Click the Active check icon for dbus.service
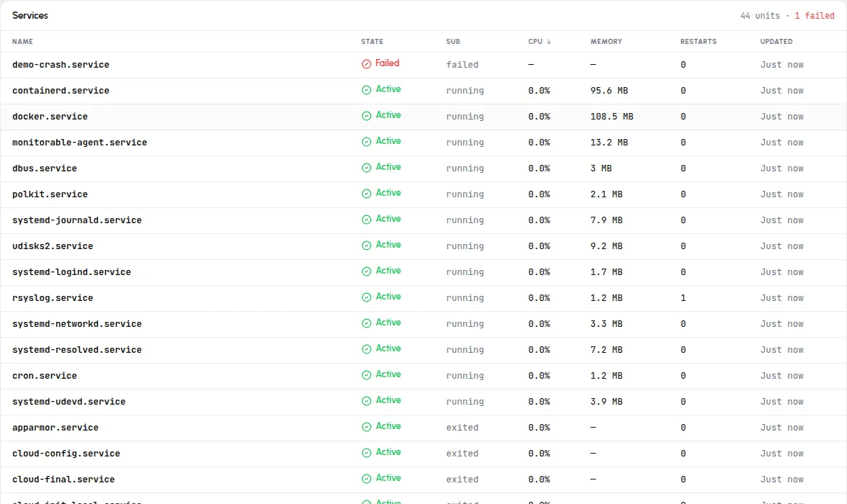The image size is (847, 504). (366, 168)
